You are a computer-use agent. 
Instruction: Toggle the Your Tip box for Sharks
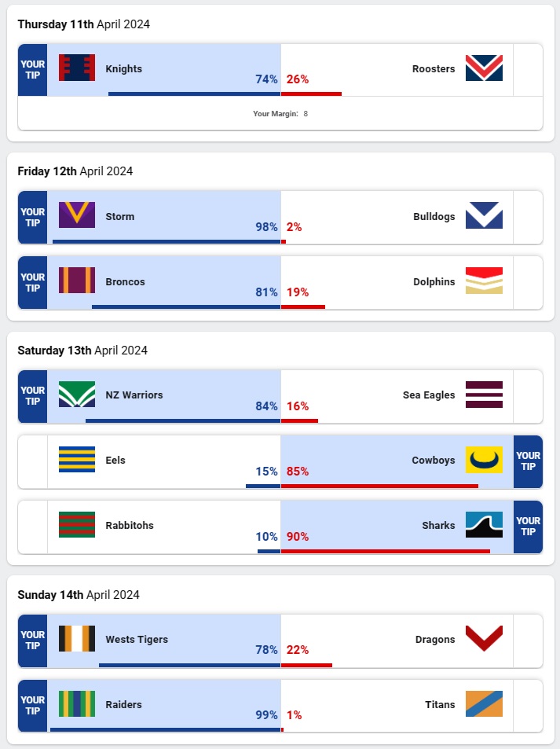[x=528, y=526]
